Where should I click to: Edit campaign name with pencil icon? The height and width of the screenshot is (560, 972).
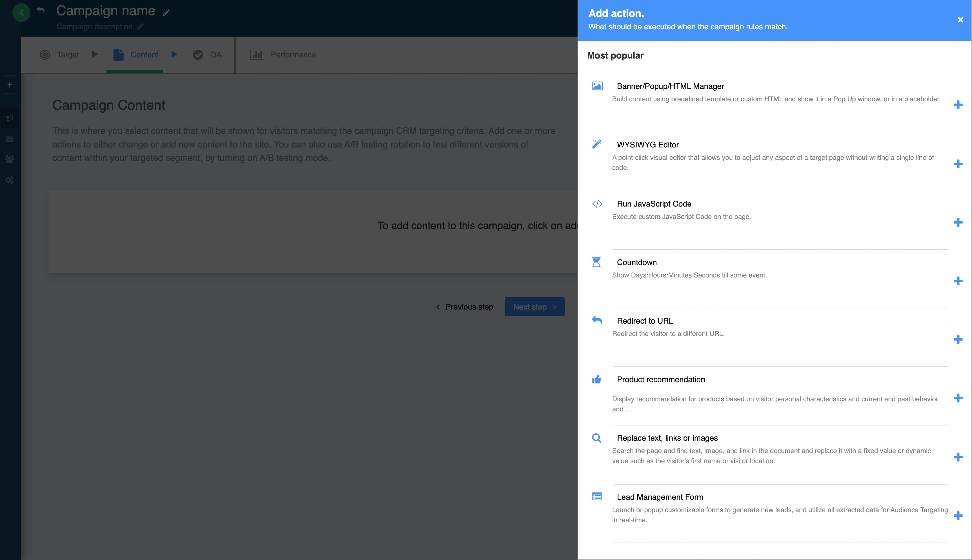(166, 13)
